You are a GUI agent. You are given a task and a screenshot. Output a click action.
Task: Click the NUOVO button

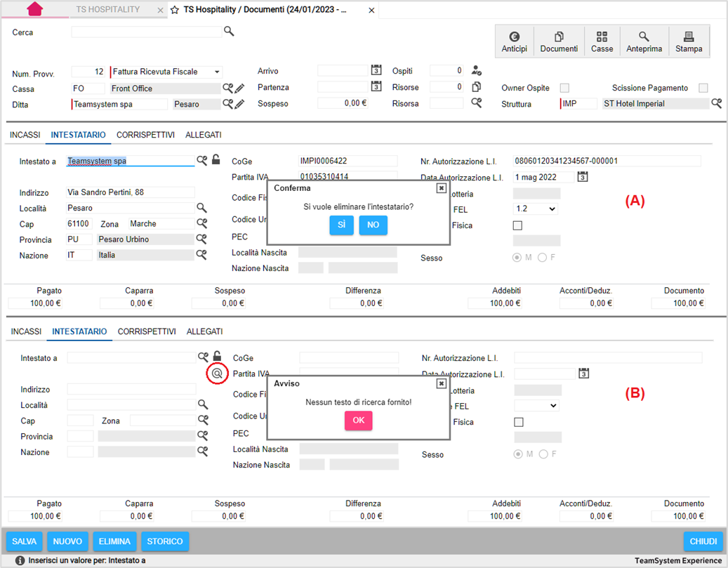click(x=67, y=541)
